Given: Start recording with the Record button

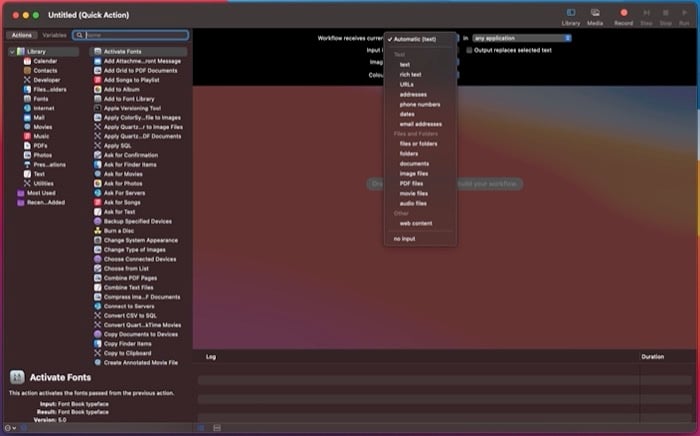Looking at the screenshot, I should pyautogui.click(x=623, y=17).
